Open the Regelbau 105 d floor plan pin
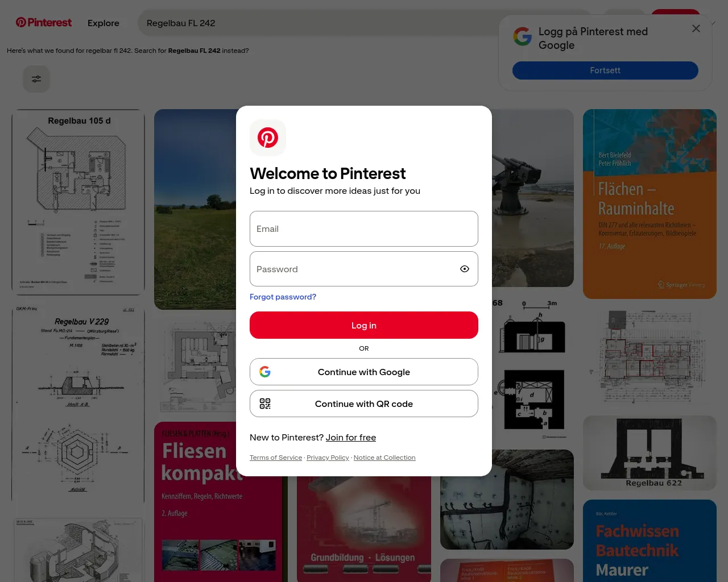This screenshot has width=728, height=582. pyautogui.click(x=78, y=202)
